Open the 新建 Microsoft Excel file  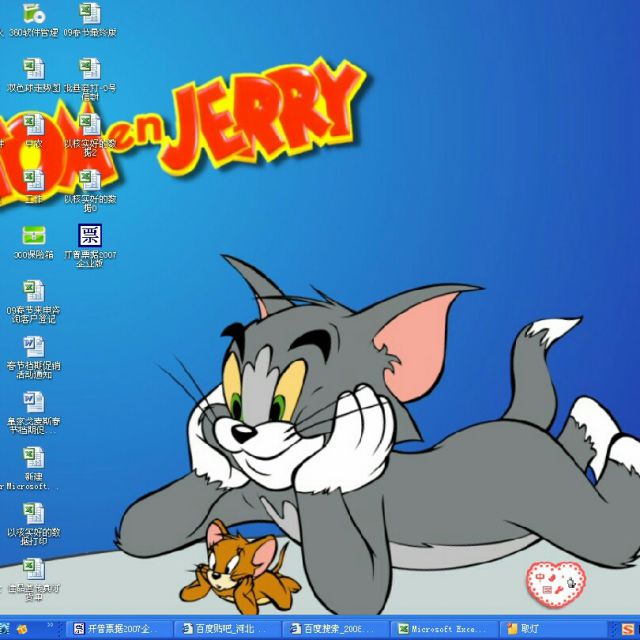pos(34,458)
